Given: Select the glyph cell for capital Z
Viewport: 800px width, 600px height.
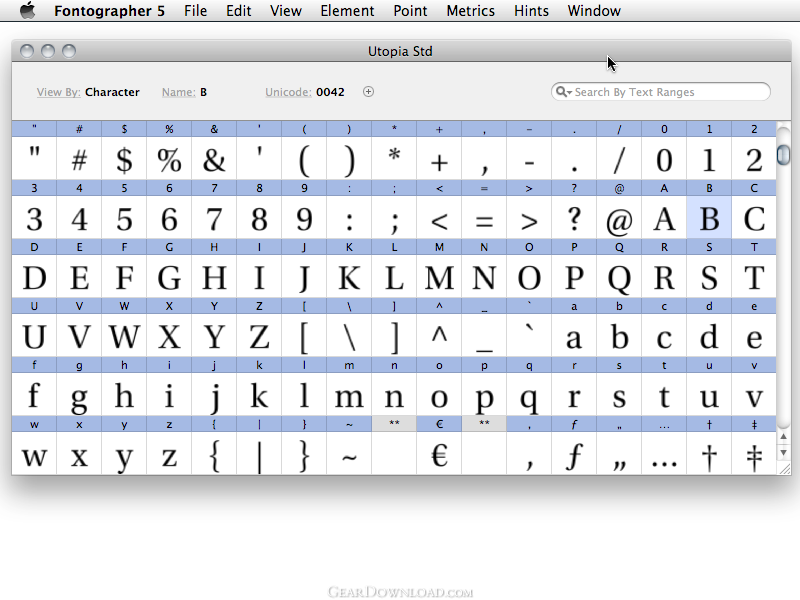Looking at the screenshot, I should [x=259, y=336].
